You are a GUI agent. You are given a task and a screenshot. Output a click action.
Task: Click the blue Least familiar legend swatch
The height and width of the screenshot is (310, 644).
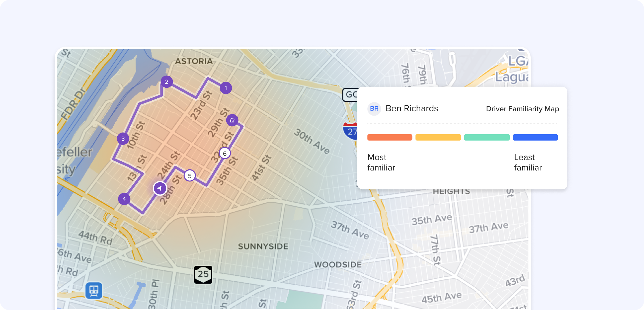click(x=535, y=137)
